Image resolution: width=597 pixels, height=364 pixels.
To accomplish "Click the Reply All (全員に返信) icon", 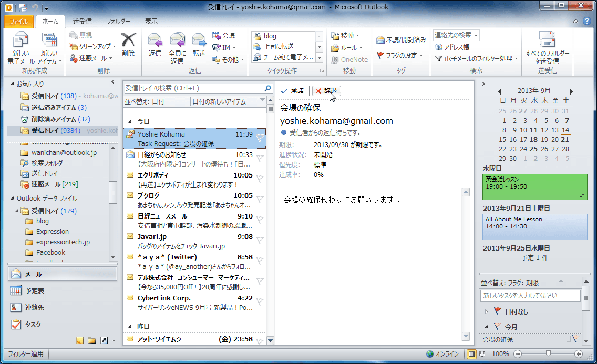I will [x=177, y=40].
